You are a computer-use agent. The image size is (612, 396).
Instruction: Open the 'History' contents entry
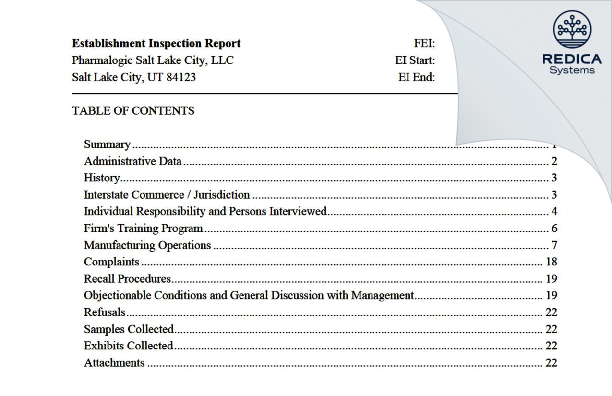[x=320, y=178]
